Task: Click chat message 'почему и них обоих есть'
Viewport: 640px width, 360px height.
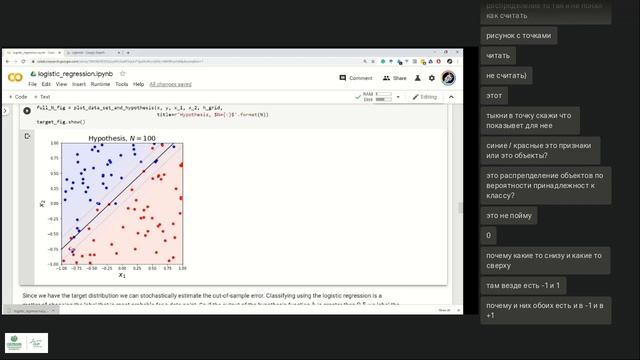Action: click(x=546, y=310)
